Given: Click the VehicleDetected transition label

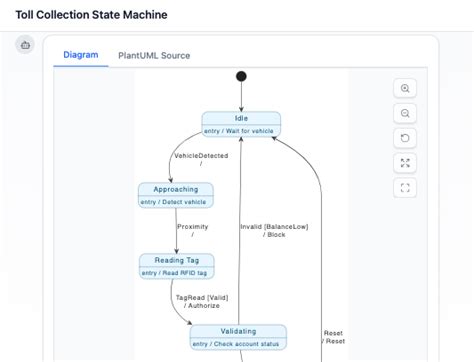Looking at the screenshot, I should pyautogui.click(x=201, y=159).
